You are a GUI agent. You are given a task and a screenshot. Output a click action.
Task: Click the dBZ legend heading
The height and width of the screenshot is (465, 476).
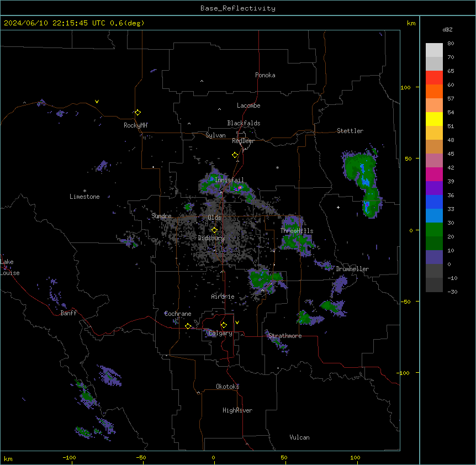click(x=447, y=29)
